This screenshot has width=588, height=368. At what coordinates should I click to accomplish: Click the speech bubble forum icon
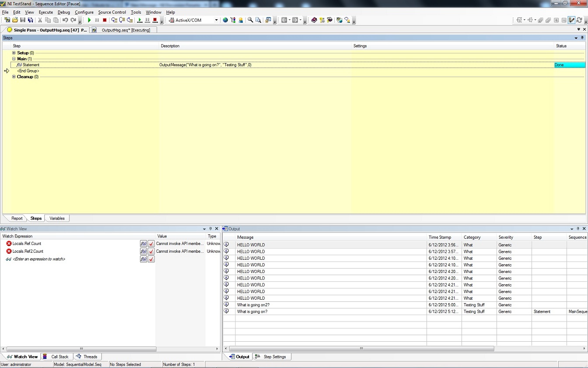pyautogui.click(x=347, y=20)
